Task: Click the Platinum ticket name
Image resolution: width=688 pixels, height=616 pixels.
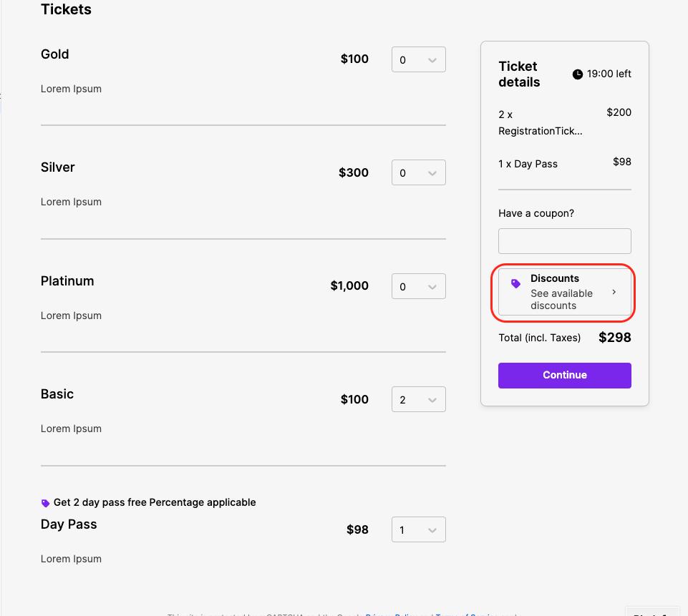Action: tap(67, 281)
